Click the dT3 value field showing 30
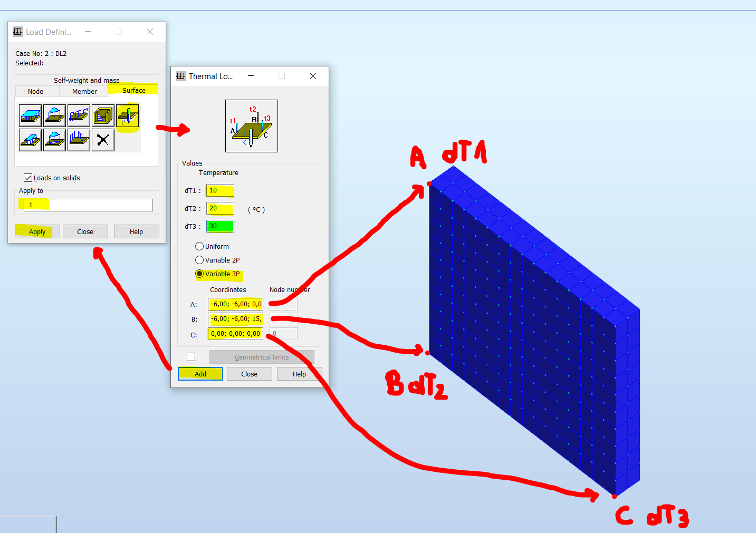The width and height of the screenshot is (756, 533). point(219,226)
